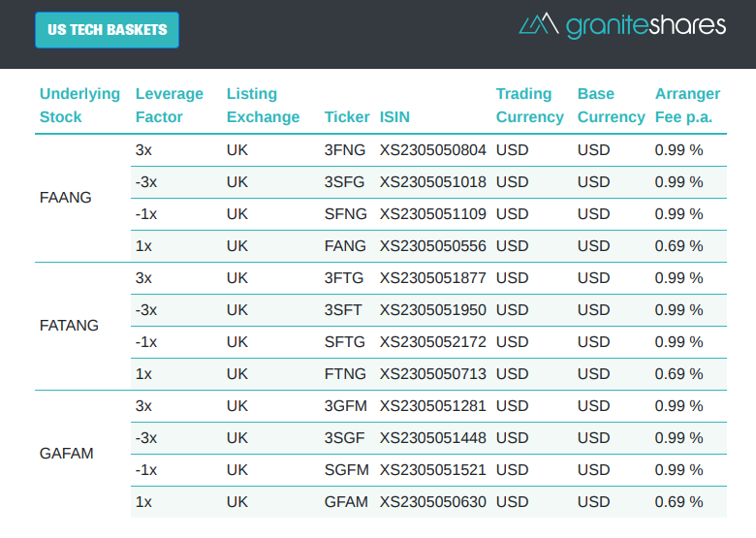
Task: Select the FATANG underlying stock cell
Action: click(x=69, y=326)
